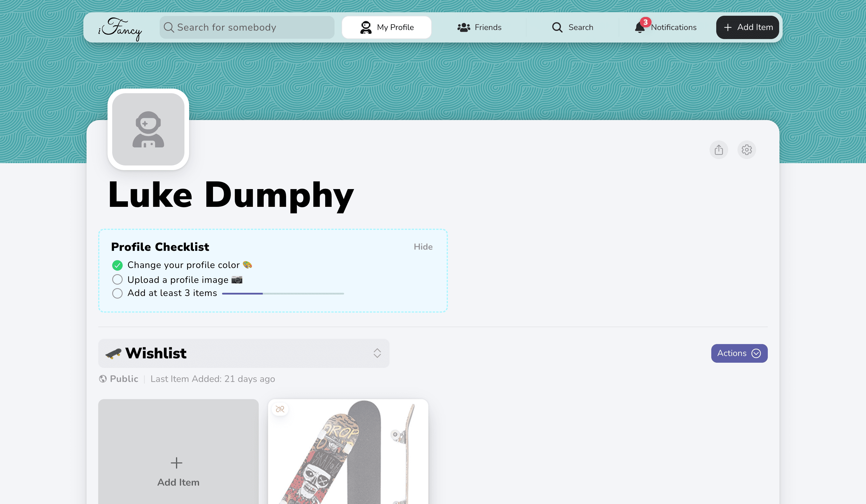This screenshot has width=866, height=504.
Task: Click the 'Add at least 3 items' text
Action: (x=172, y=293)
